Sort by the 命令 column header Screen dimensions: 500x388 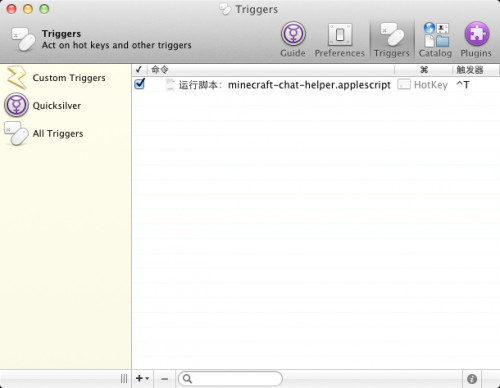tap(271, 70)
